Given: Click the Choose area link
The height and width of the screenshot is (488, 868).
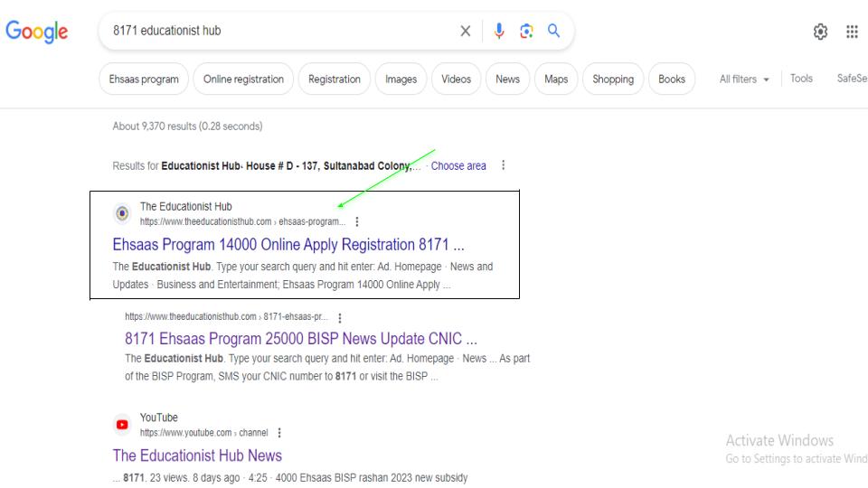Looking at the screenshot, I should [x=458, y=166].
